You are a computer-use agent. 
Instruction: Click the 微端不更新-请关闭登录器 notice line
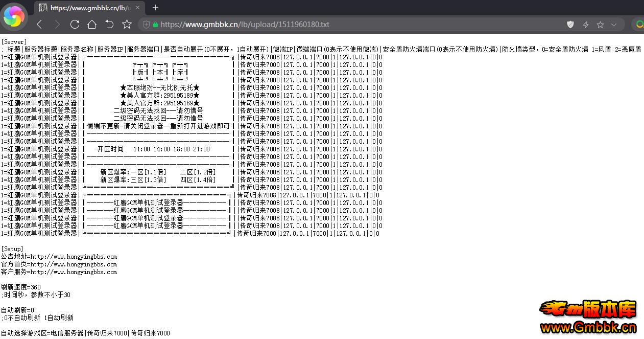(158, 126)
